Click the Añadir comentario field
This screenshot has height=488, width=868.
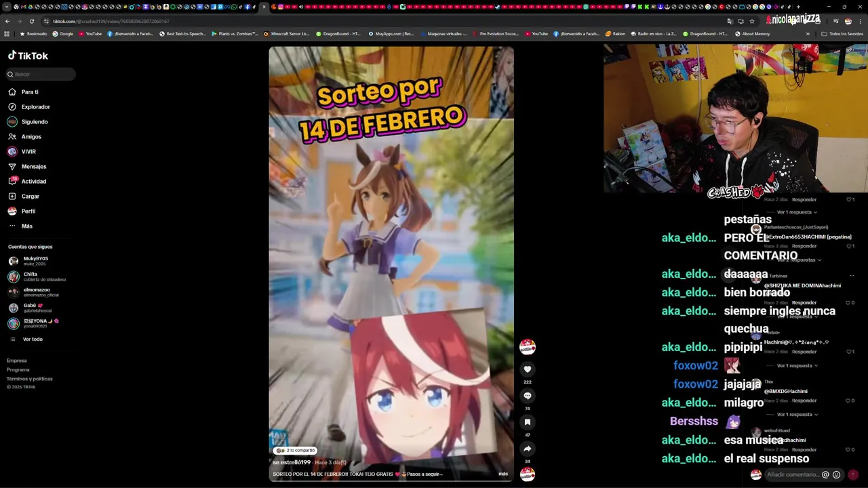click(792, 474)
